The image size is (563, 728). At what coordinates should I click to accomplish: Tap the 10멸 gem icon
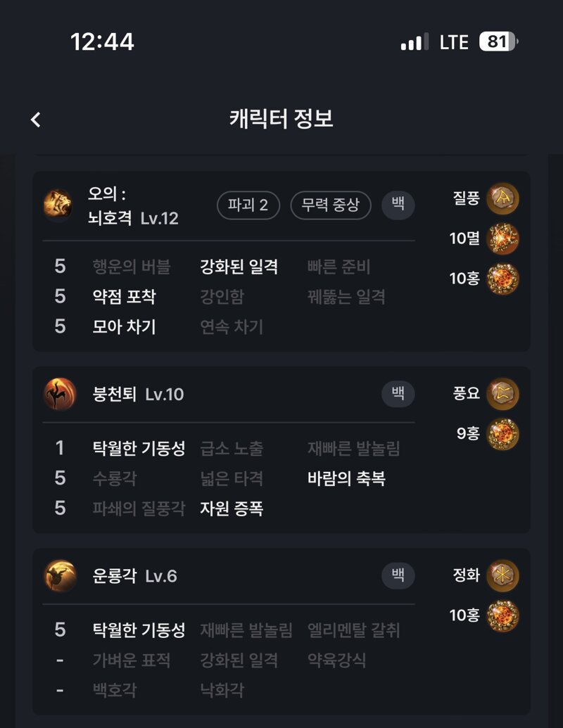(502, 239)
